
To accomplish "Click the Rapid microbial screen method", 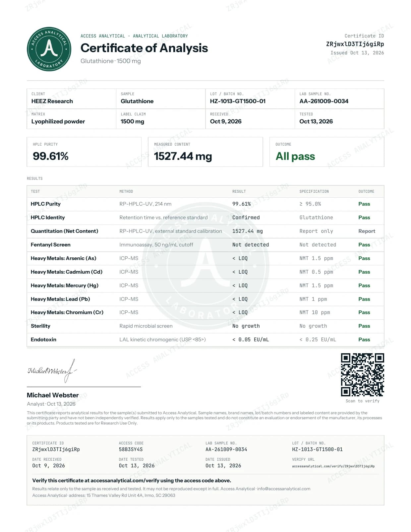I will [146, 326].
